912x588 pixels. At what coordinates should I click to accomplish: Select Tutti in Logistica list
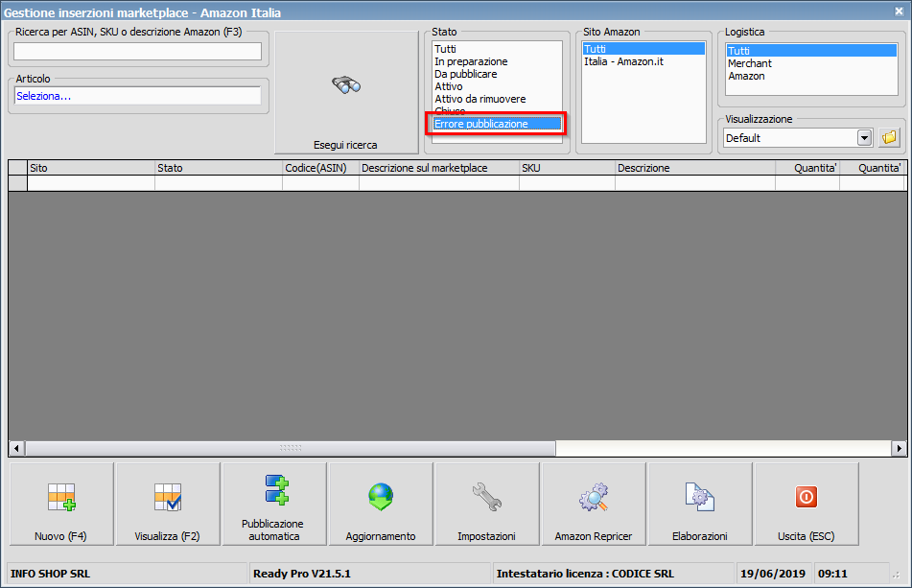811,51
